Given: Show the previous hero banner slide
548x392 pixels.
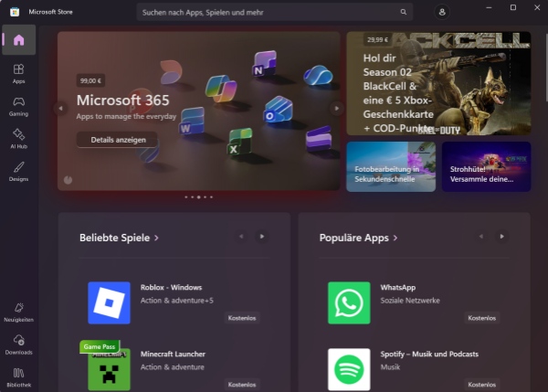Looking at the screenshot, I should click(x=61, y=109).
